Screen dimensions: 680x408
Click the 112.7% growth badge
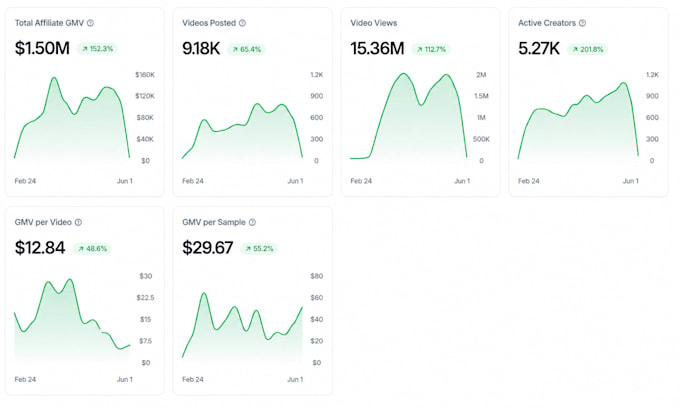[431, 49]
